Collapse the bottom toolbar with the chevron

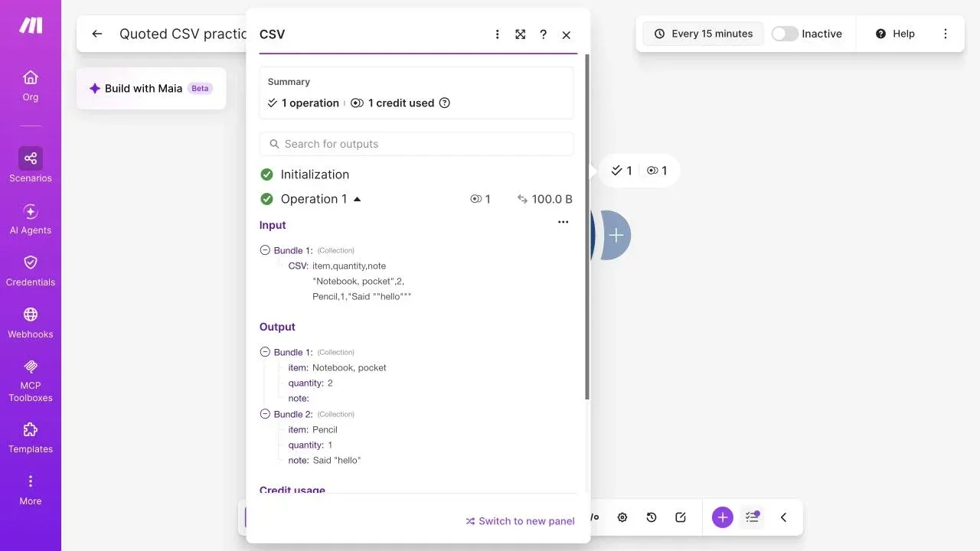tap(783, 517)
